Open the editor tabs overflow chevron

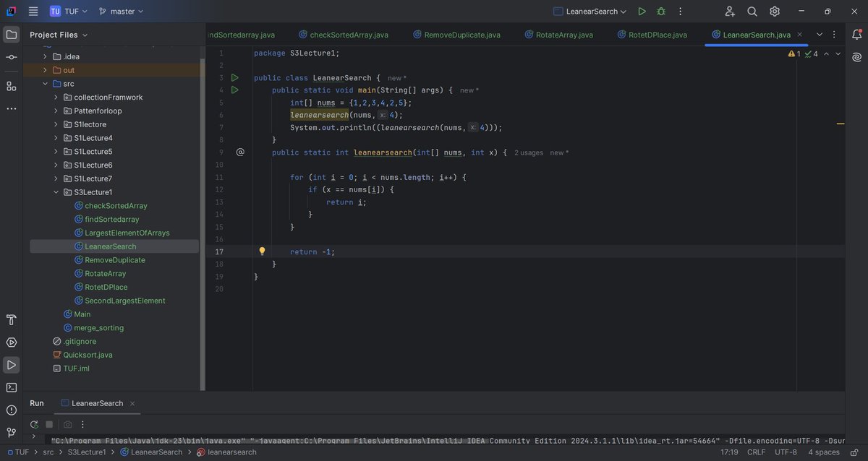(820, 35)
